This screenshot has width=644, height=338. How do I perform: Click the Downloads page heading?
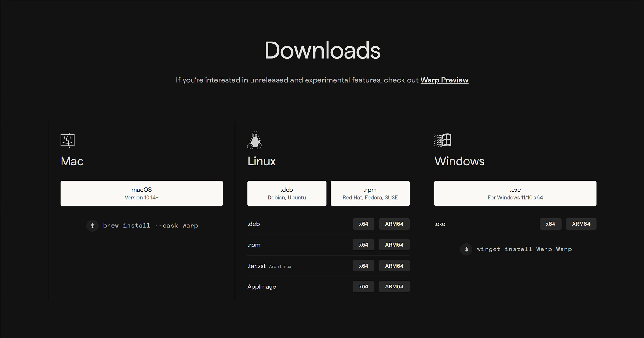[x=322, y=50]
